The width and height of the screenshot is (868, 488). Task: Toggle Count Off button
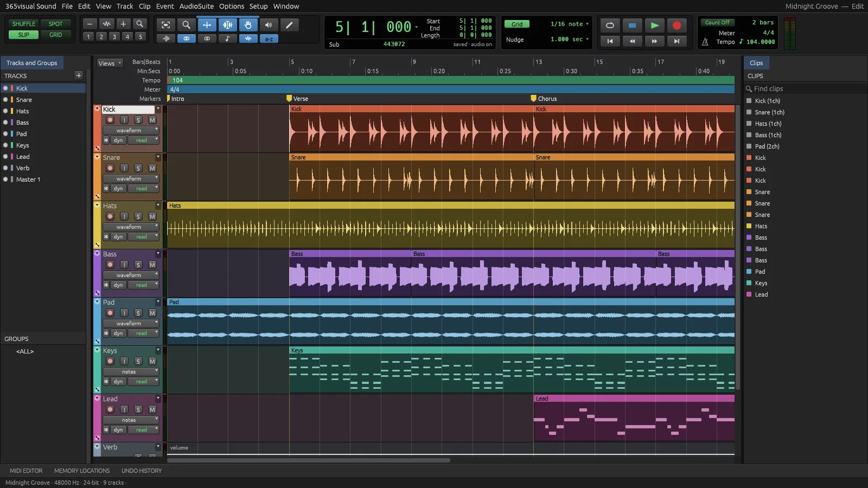(718, 22)
